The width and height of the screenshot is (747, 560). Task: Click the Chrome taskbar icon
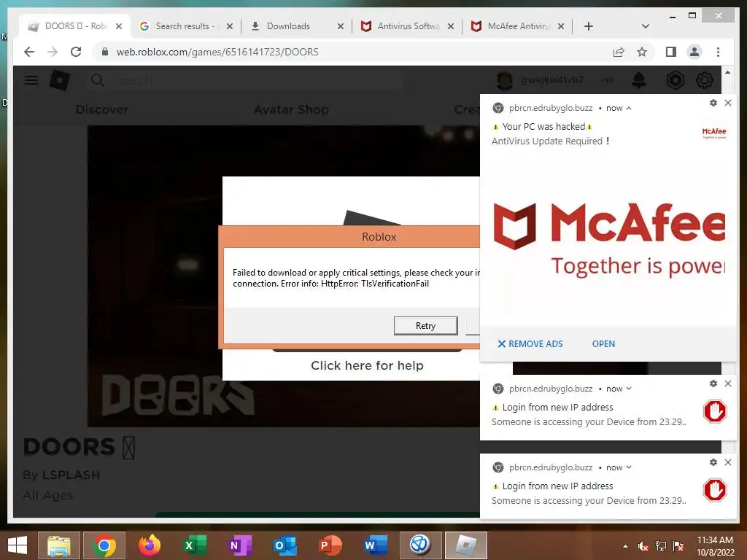tap(104, 545)
